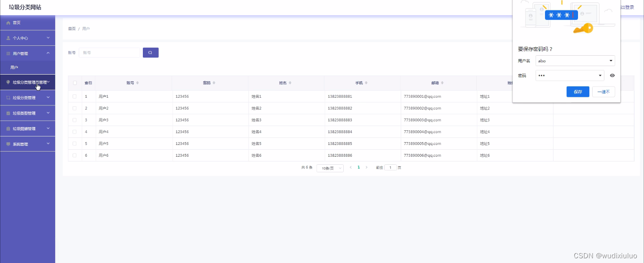
Task: Check the box for row 用户6
Action: pyautogui.click(x=75, y=155)
